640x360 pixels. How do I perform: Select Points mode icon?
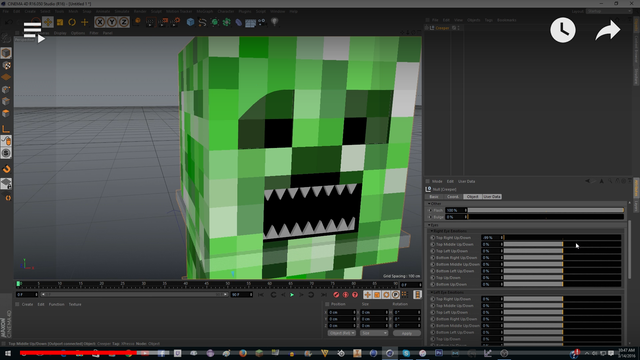tap(6, 89)
